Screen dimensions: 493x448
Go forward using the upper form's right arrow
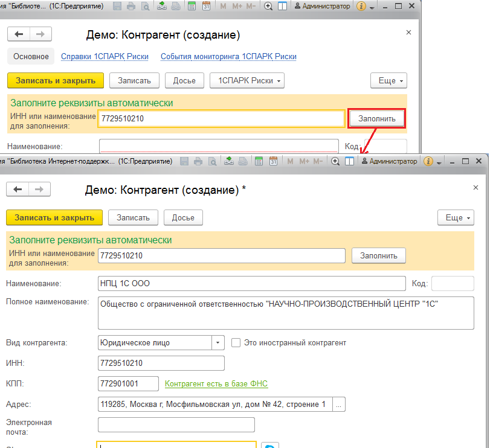[40, 34]
